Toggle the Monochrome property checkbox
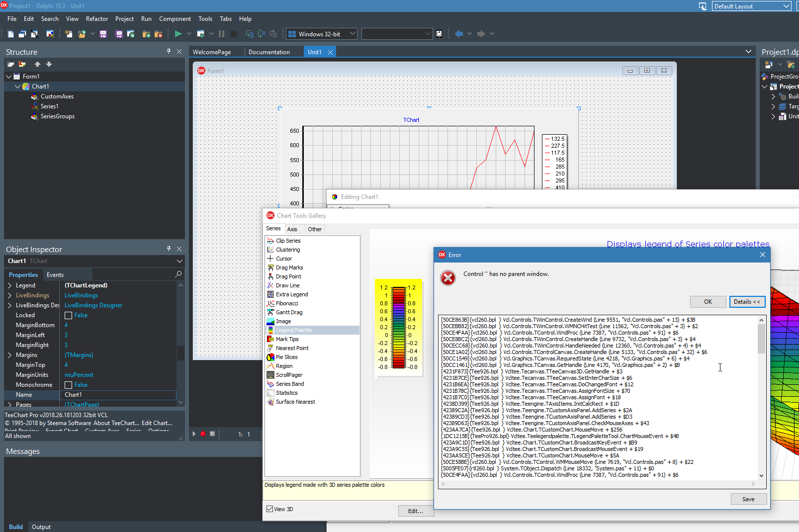The width and height of the screenshot is (799, 532). click(x=69, y=385)
